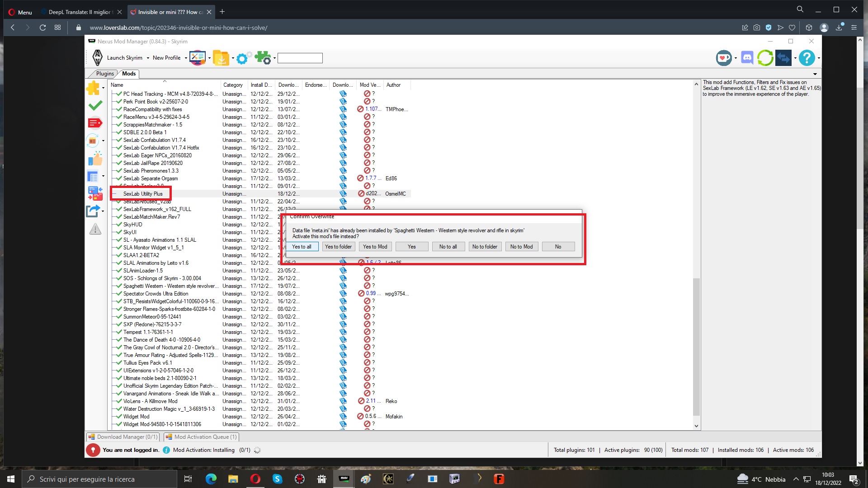The image size is (868, 488).
Task: Toggle activation checkmark for Tullius Eyes Pack
Action: (x=119, y=363)
